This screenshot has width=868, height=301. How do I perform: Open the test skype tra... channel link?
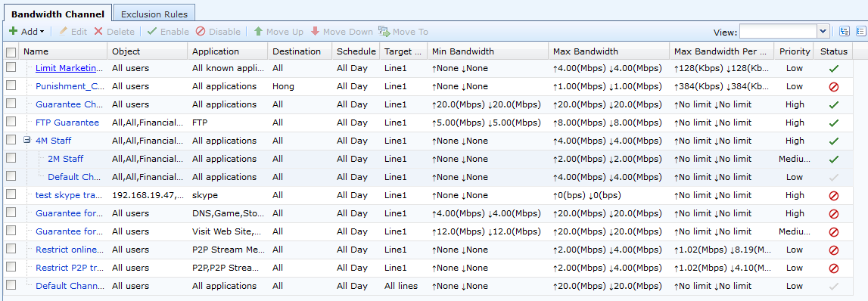(x=69, y=195)
